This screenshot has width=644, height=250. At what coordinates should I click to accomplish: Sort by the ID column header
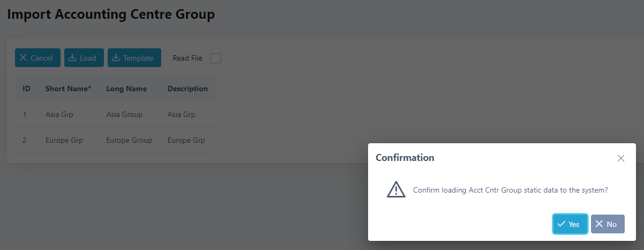(26, 89)
